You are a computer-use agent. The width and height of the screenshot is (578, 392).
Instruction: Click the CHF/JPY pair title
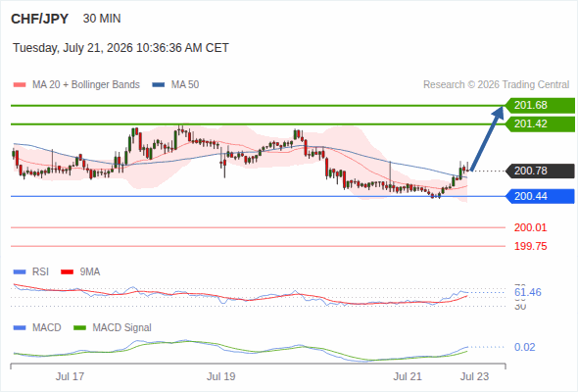pyautogui.click(x=40, y=19)
